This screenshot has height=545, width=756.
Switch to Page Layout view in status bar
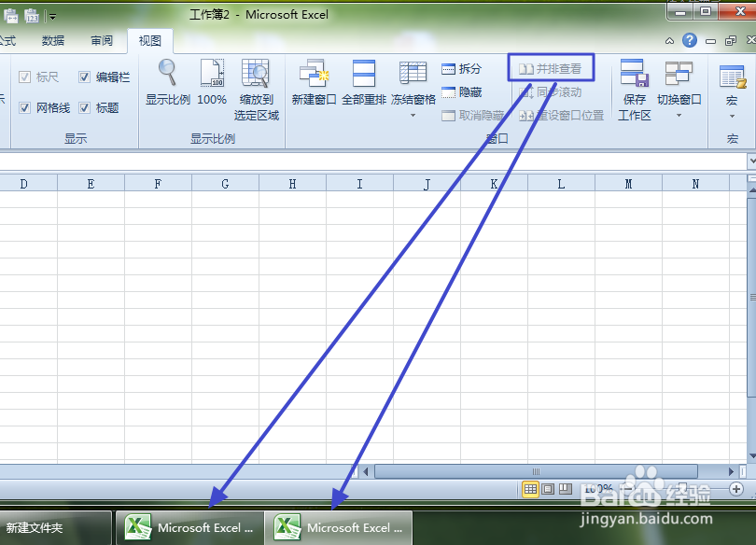pyautogui.click(x=548, y=489)
